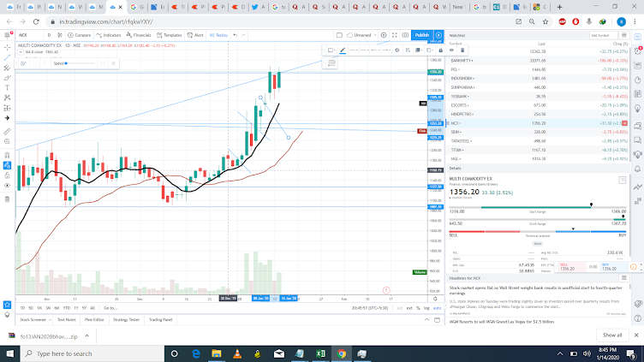Expand the bottom panel with up chevron
Viewport: 644px width, 362px height.
coord(426,320)
